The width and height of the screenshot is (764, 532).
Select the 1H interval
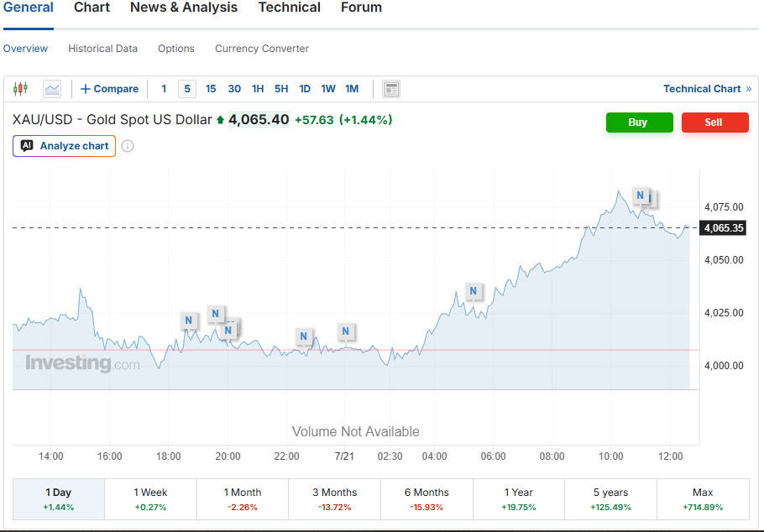pos(258,89)
